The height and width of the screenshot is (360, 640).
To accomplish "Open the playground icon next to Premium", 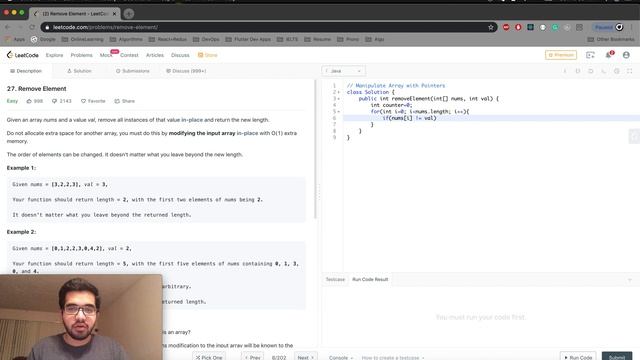I will click(x=590, y=55).
